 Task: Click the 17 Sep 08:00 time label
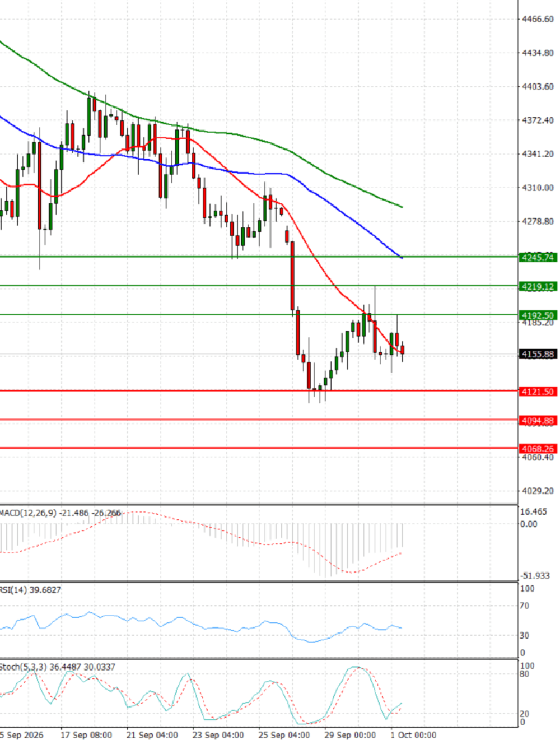86,735
